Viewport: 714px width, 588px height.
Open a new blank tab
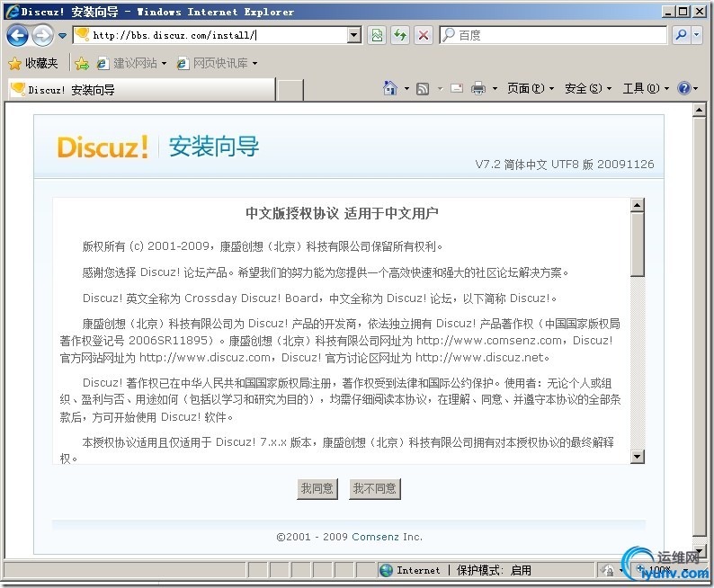coord(290,90)
